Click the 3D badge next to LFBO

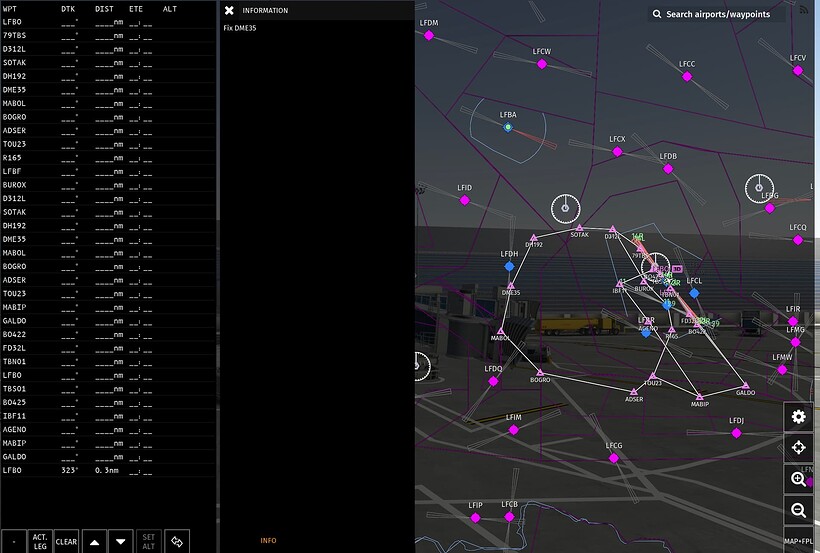pos(677,269)
